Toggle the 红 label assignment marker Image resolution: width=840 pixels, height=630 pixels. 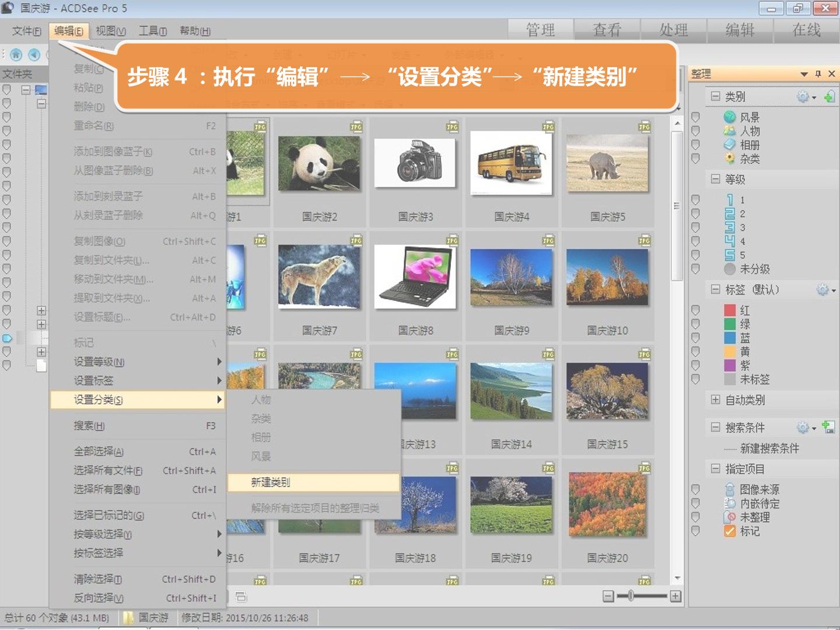point(695,310)
